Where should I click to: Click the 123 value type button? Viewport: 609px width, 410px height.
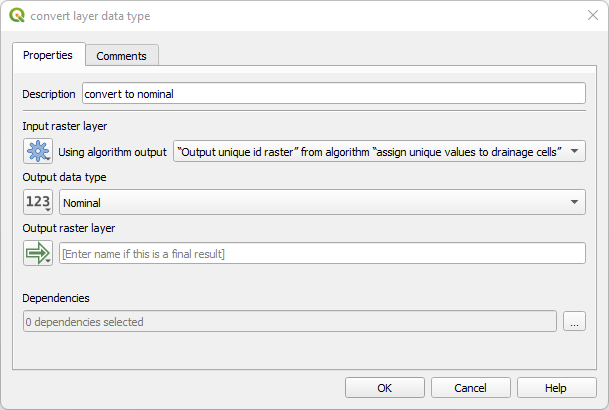[38, 203]
